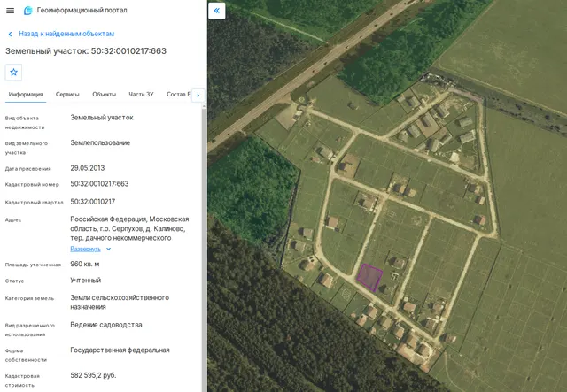Click the purple highlighted parcel on map
This screenshot has height=392, width=567.
pyautogui.click(x=369, y=277)
